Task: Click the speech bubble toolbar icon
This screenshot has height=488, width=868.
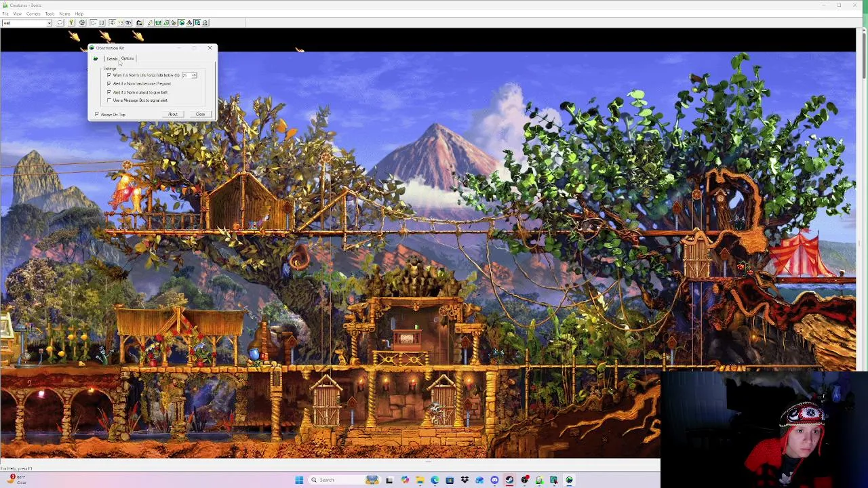Action: click(x=60, y=23)
